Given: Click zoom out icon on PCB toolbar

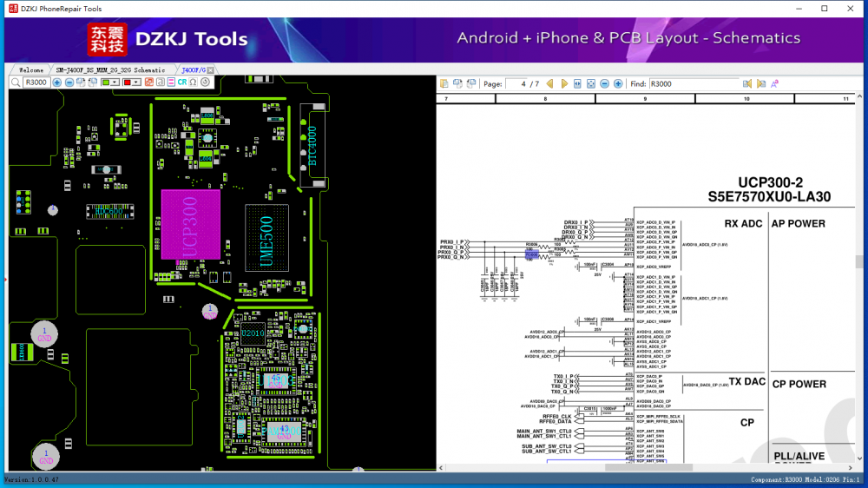Looking at the screenshot, I should pyautogui.click(x=69, y=82).
